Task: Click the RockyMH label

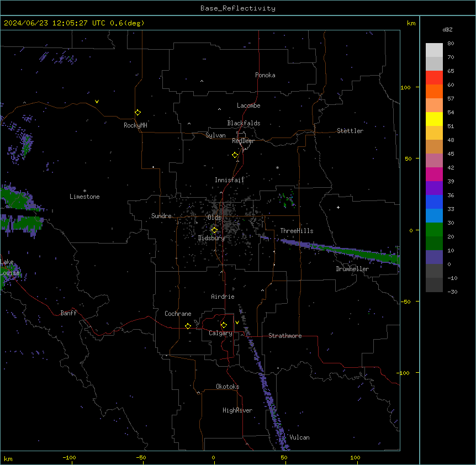Action: [x=135, y=125]
